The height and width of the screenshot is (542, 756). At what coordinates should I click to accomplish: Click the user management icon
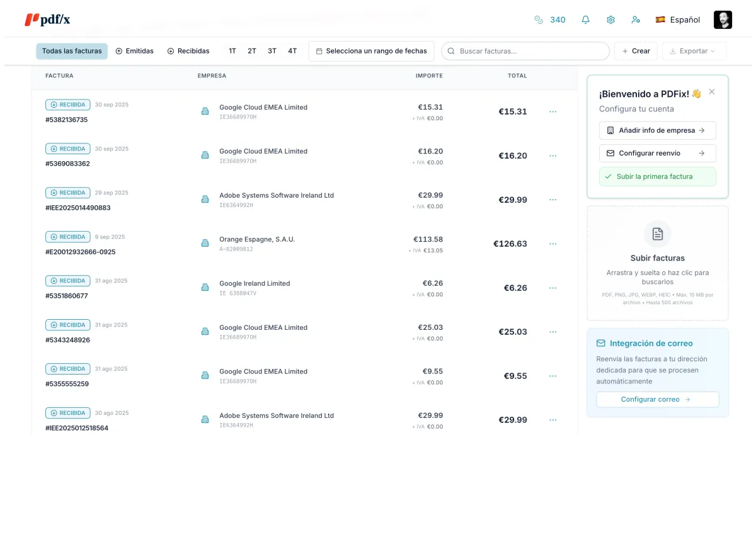pos(636,20)
